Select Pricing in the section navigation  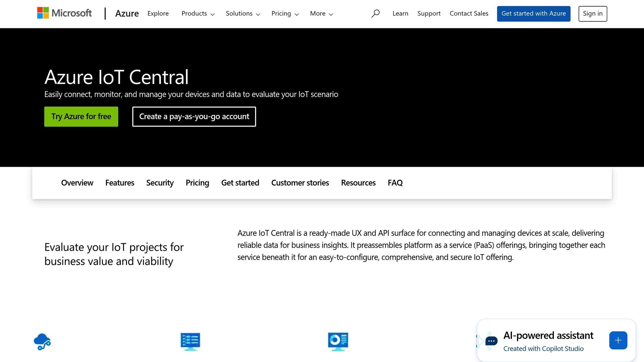197,183
